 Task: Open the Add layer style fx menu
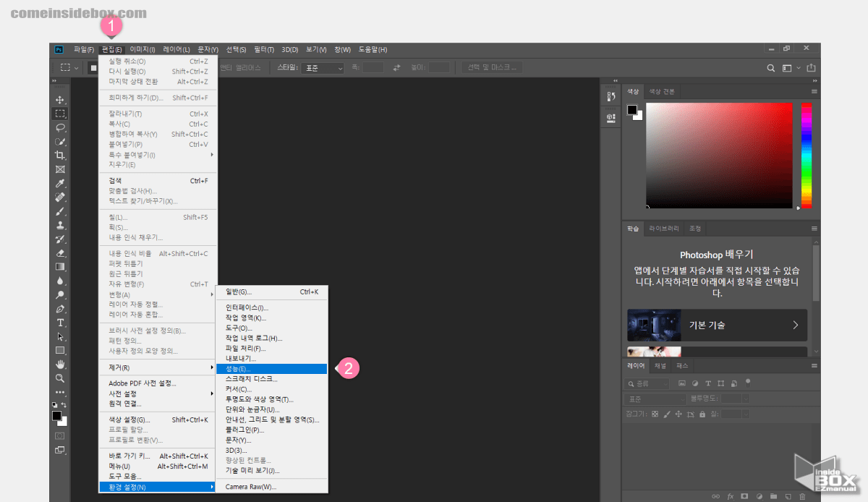(x=730, y=496)
